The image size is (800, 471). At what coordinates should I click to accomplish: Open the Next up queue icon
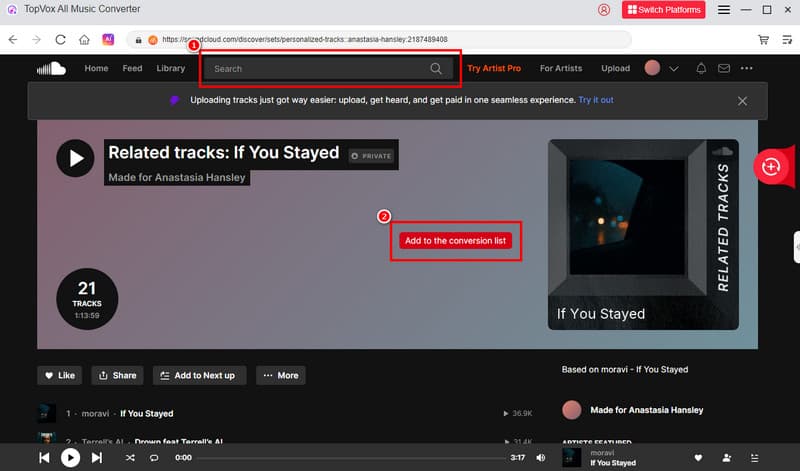pos(755,458)
